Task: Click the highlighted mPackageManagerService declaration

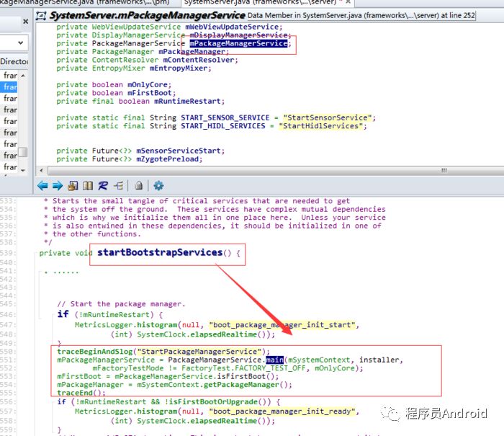Action: point(238,43)
